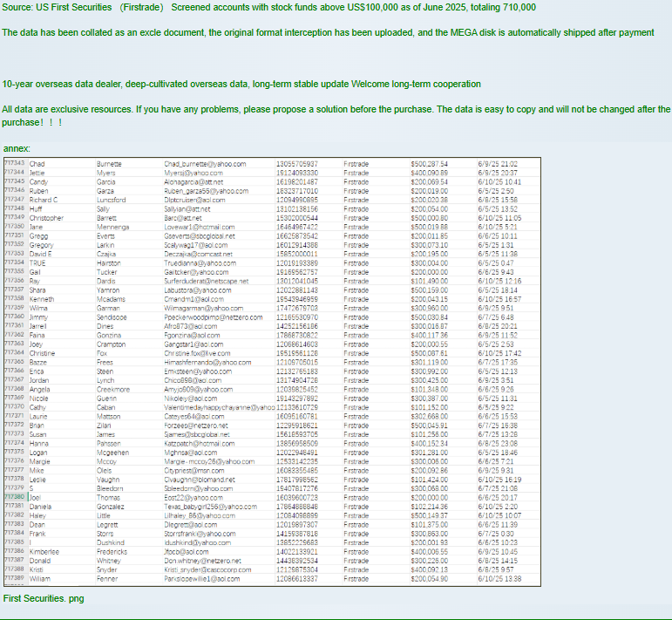Viewport: 672px width, 620px height.
Task: Click the '10-year overseas data dealer' line
Action: point(241,84)
